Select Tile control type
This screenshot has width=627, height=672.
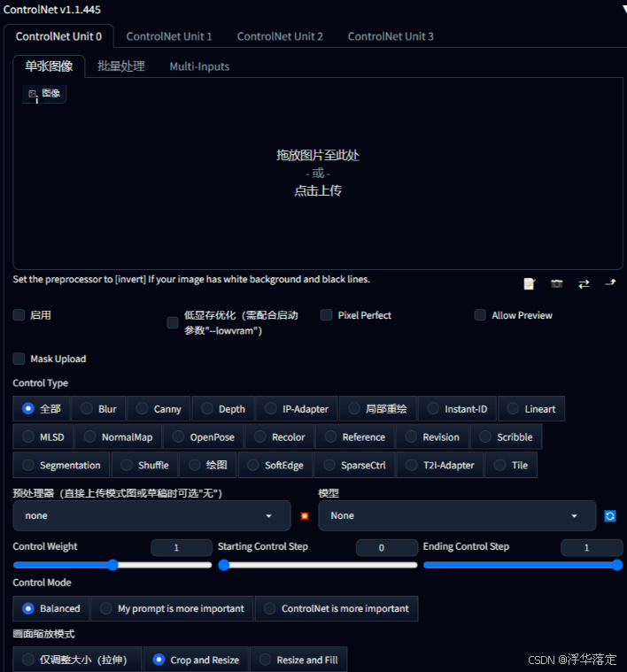[511, 465]
